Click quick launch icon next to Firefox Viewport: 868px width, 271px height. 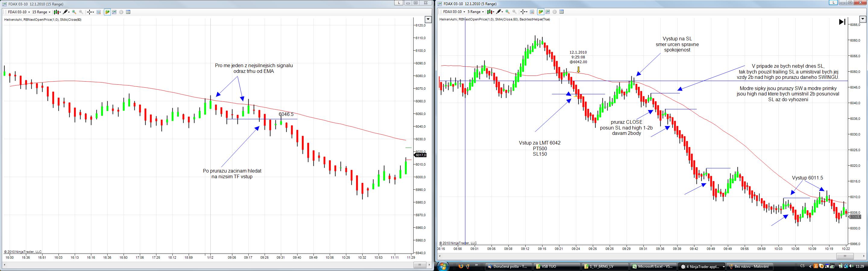click(468, 266)
